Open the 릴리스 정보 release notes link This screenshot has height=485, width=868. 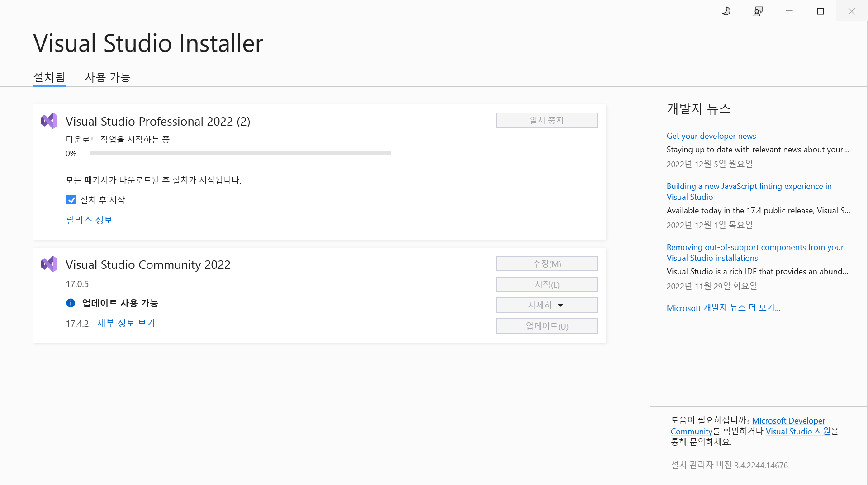coord(89,220)
